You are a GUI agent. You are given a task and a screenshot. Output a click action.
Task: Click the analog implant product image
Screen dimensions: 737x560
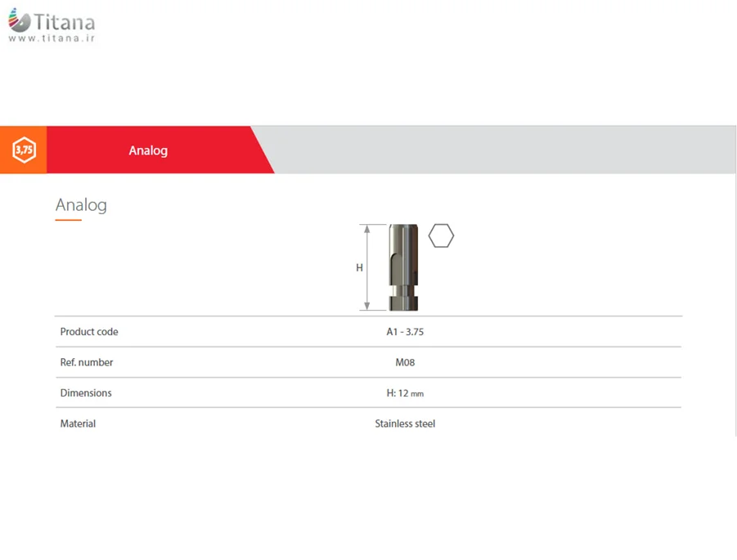point(403,267)
